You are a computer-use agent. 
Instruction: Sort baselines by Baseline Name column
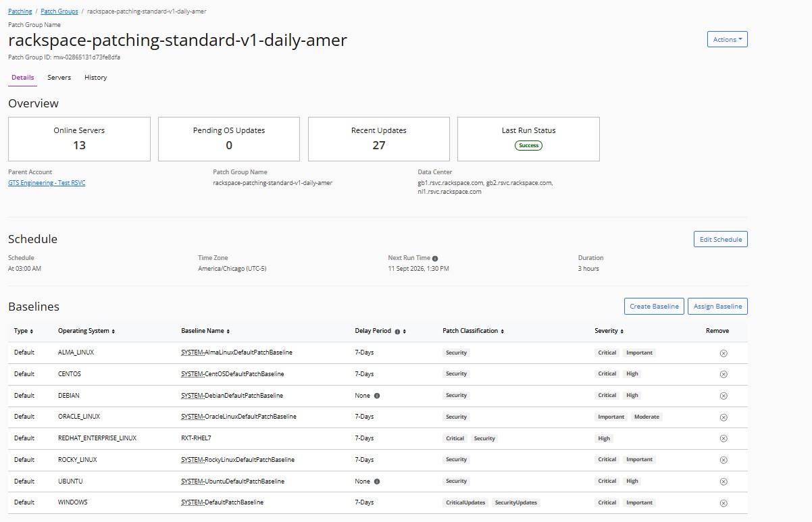click(228, 332)
